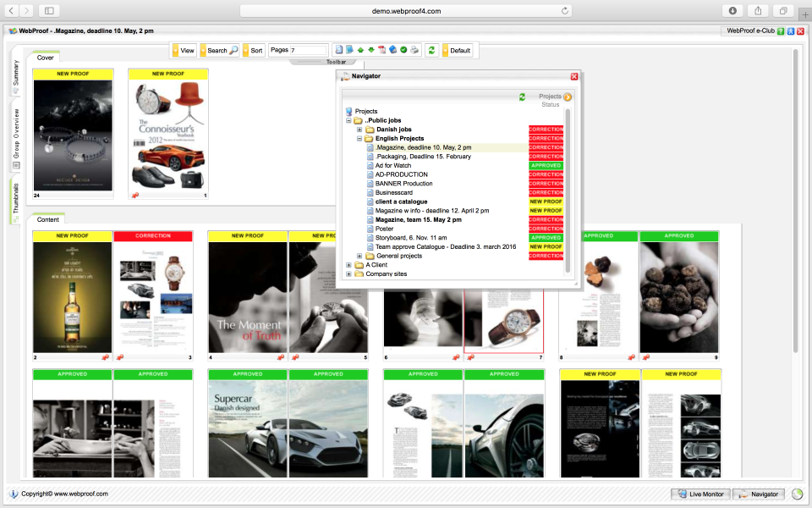The height and width of the screenshot is (508, 812).
Task: Collapse the English Projects folder
Action: (x=359, y=138)
